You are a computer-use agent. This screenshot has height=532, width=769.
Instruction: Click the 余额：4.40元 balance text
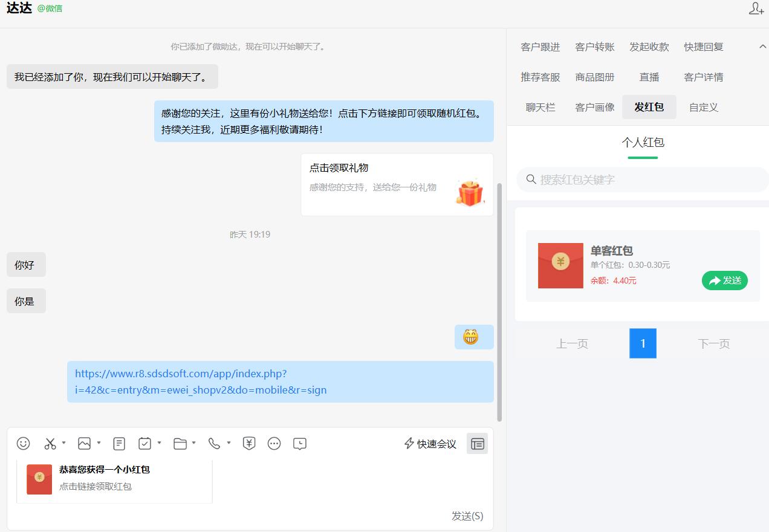click(x=614, y=281)
